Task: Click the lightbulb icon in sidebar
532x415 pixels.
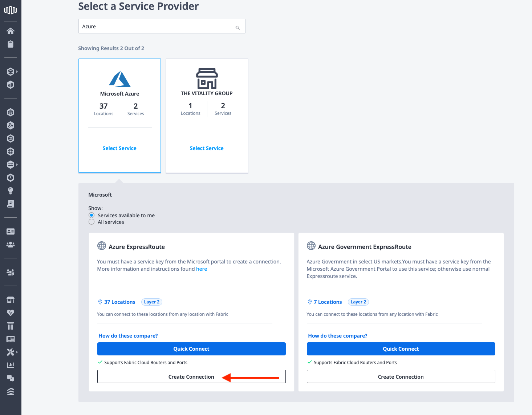Action: (11, 191)
